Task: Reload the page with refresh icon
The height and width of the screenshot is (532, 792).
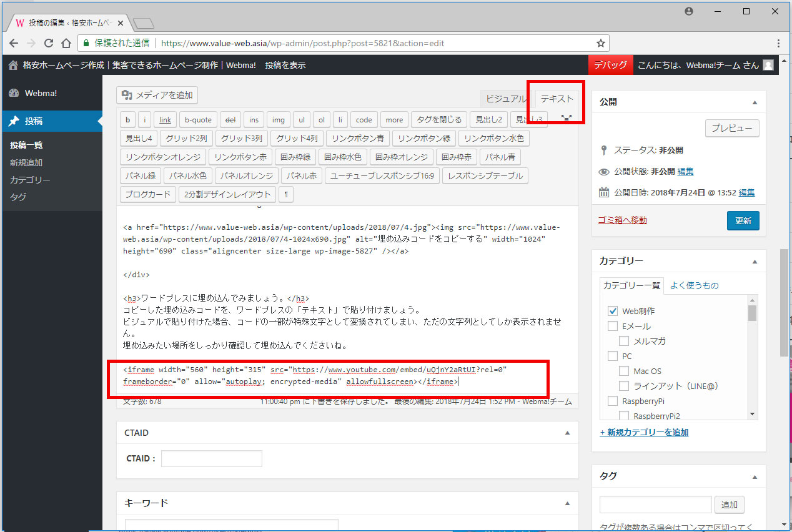Action: (x=49, y=44)
